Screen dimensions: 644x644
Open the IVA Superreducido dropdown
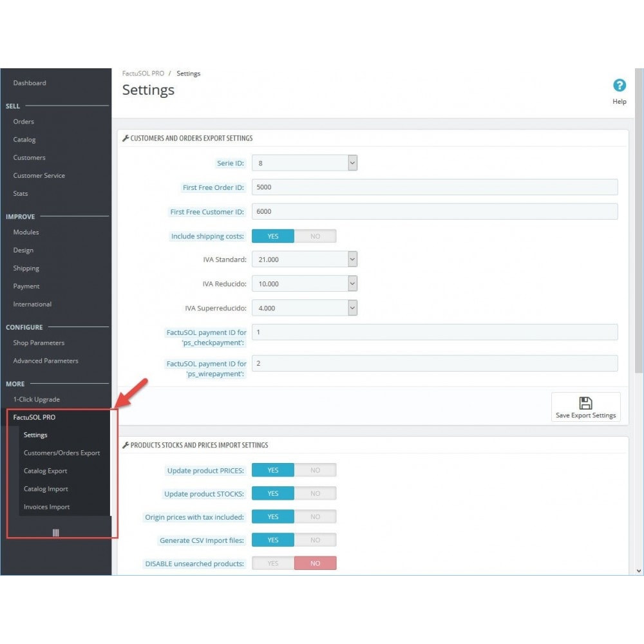[305, 308]
